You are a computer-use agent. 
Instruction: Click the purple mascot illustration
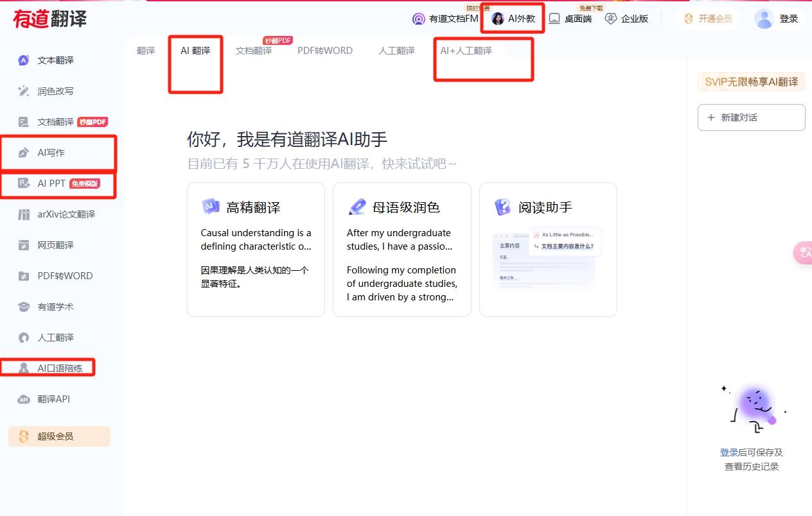coord(753,407)
